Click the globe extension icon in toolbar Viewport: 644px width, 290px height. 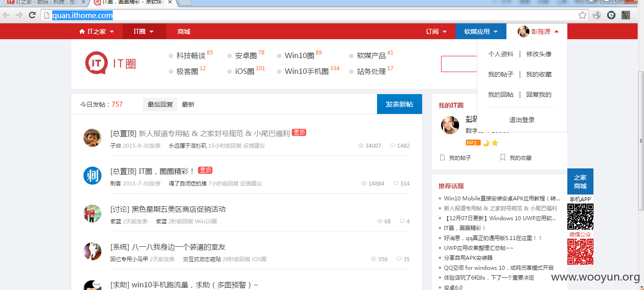(x=597, y=15)
